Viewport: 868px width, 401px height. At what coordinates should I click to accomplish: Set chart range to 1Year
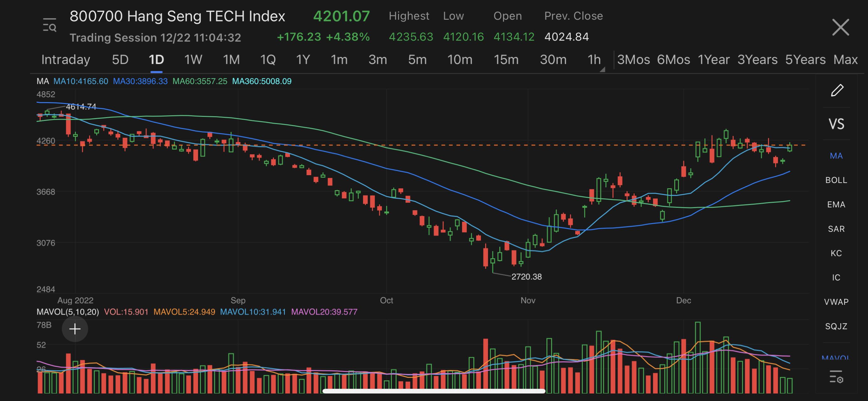(x=713, y=60)
